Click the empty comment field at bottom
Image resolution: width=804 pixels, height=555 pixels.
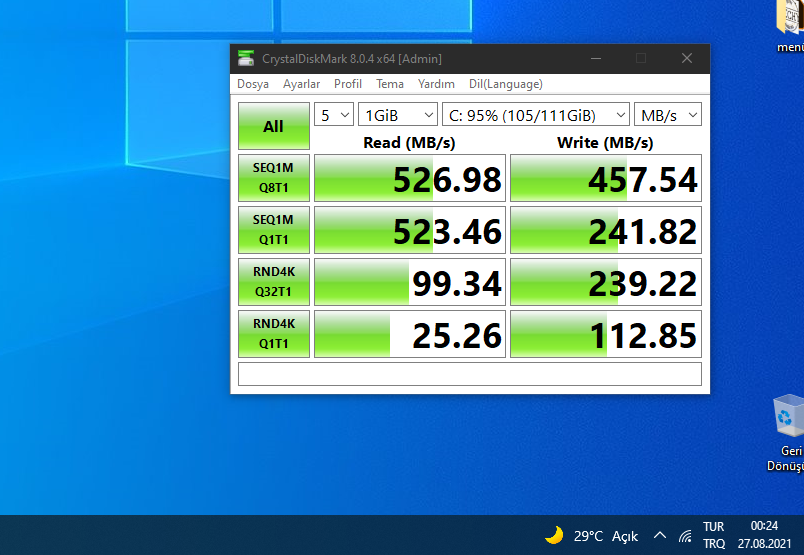coord(470,374)
